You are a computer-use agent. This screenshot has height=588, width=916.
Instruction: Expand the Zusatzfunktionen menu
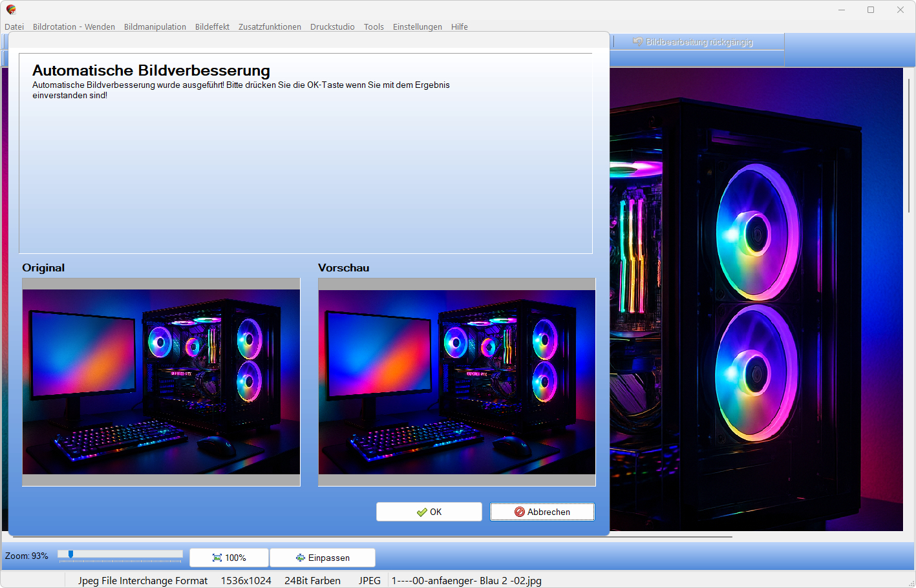[270, 26]
